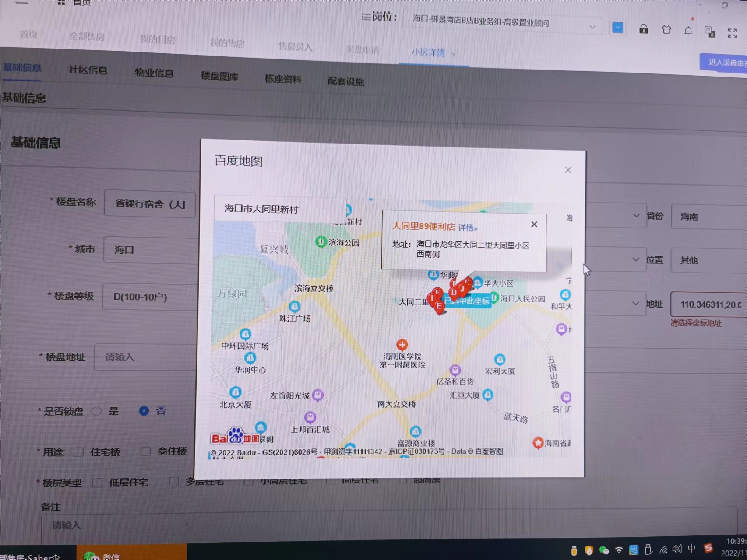Expand the dropdown left of 省份
This screenshot has width=747, height=560.
(x=636, y=215)
